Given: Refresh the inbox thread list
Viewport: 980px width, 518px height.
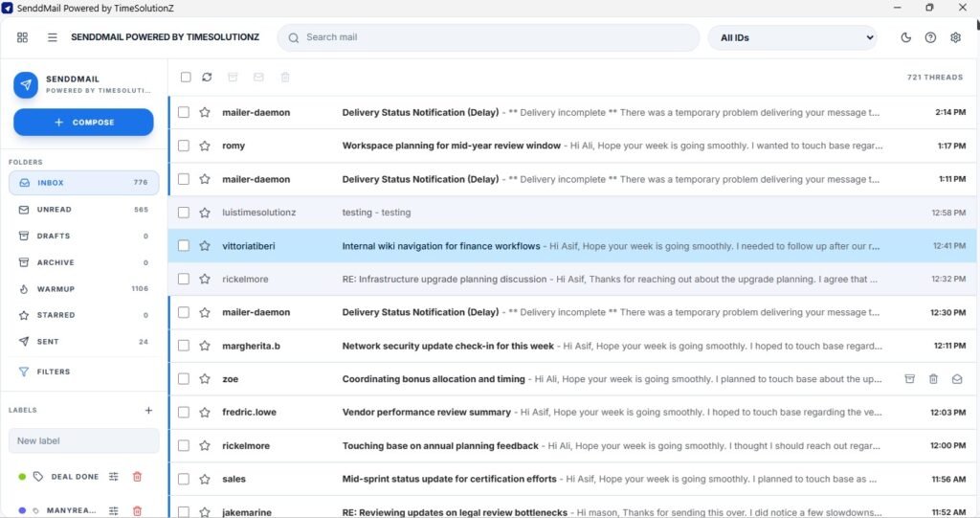Looking at the screenshot, I should [207, 77].
